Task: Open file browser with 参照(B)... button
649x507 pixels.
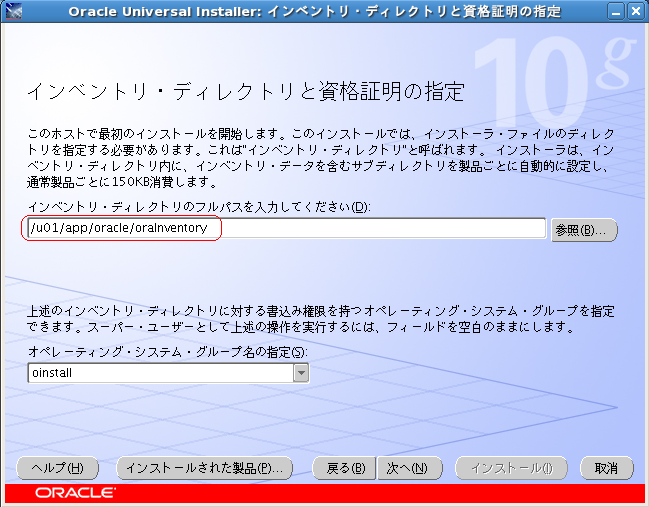Action: click(x=584, y=230)
